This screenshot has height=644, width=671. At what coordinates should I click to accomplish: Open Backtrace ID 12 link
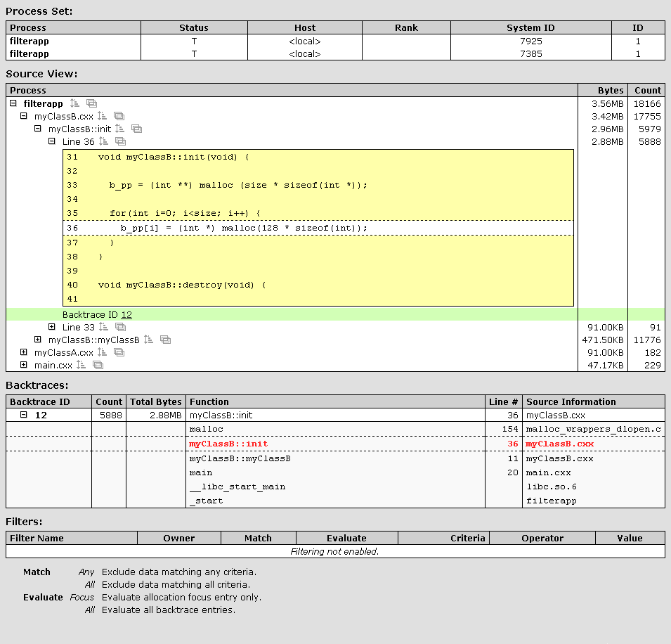click(x=126, y=315)
